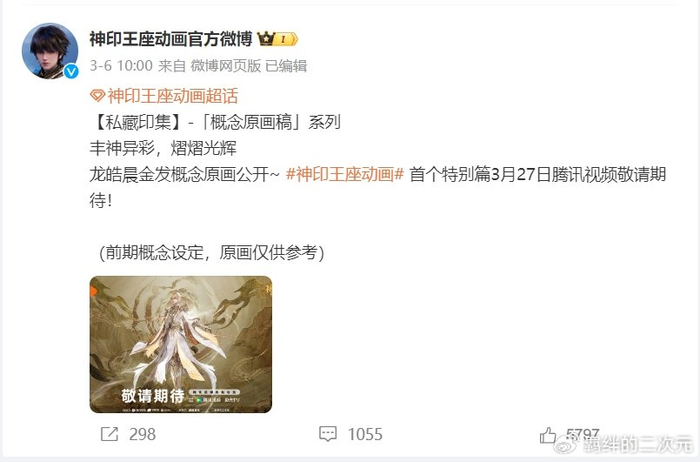Click the super topic diamond icon
The image size is (700, 462).
click(x=97, y=96)
